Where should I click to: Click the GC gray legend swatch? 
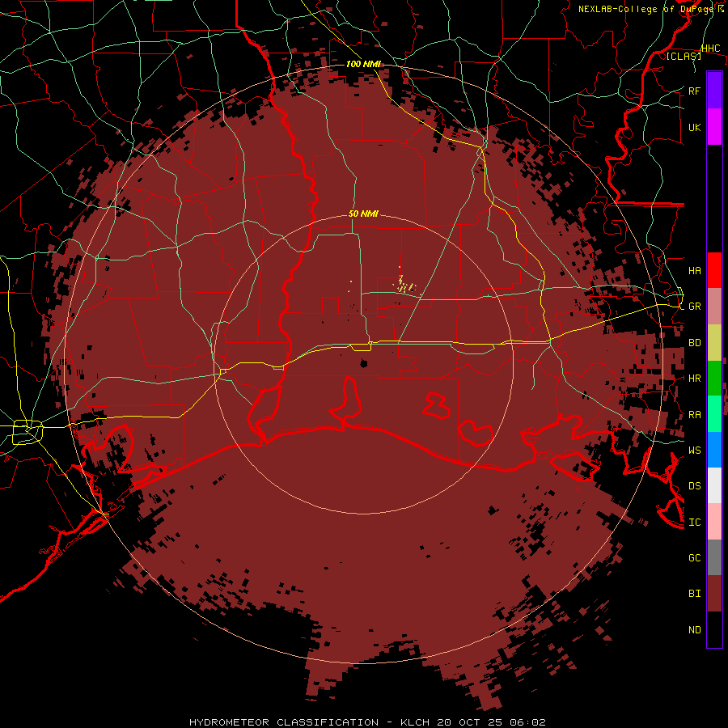click(x=714, y=557)
